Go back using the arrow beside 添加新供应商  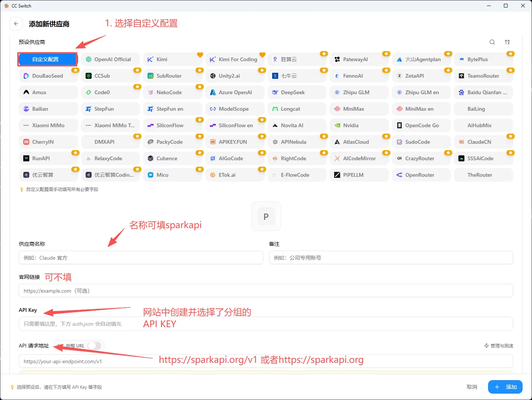click(x=16, y=24)
